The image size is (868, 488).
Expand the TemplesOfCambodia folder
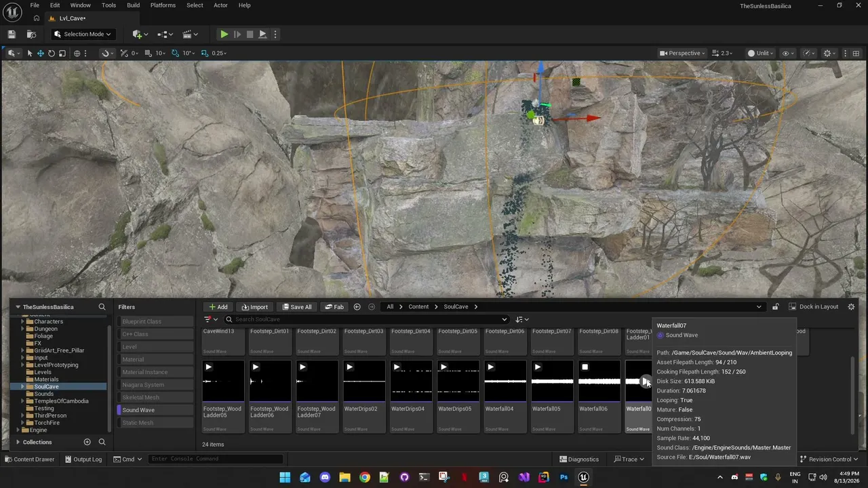coord(22,401)
